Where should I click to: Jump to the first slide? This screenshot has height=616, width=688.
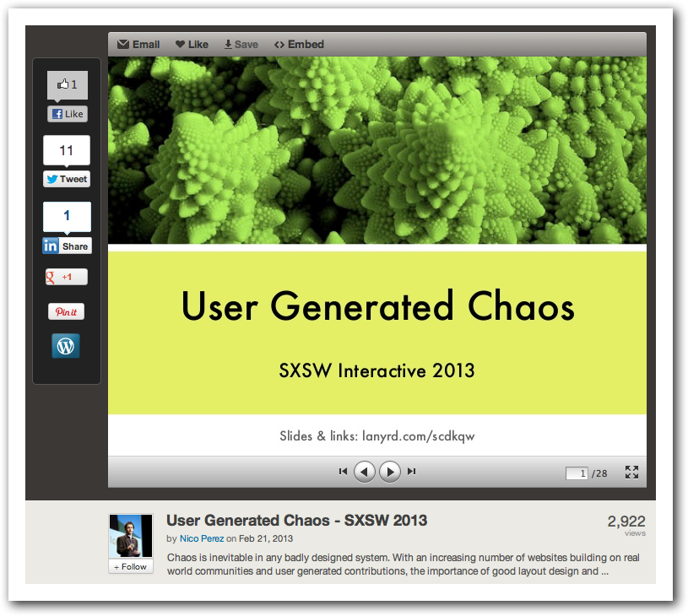(x=343, y=471)
